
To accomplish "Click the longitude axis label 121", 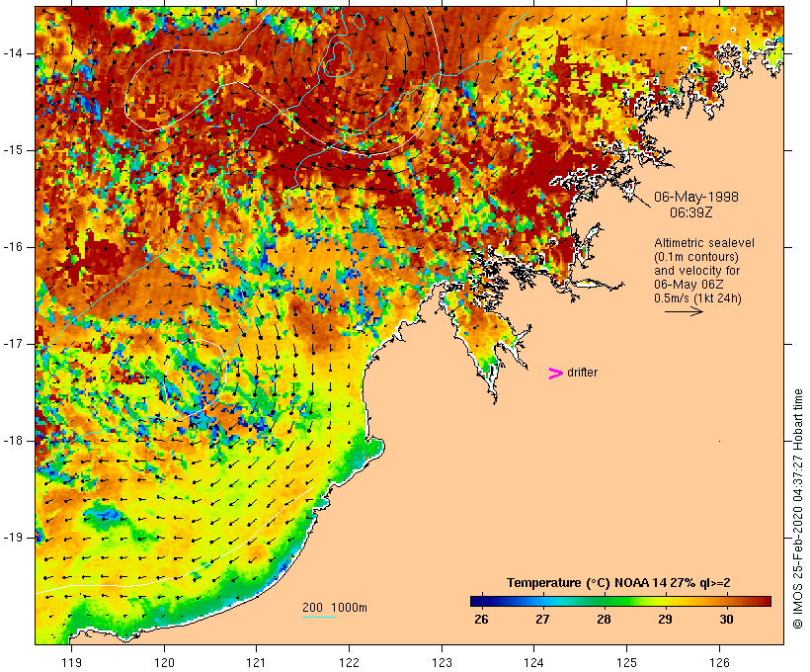I will click(x=256, y=663).
